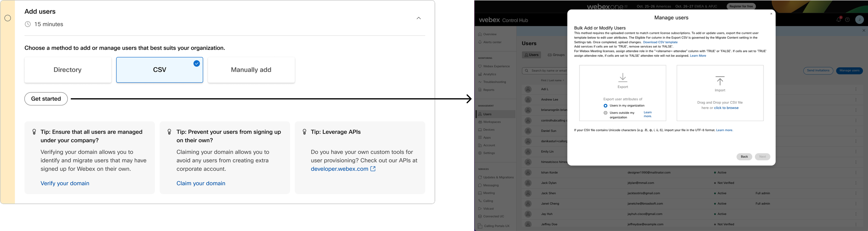Select Users in my organization radio
This screenshot has height=231, width=868.
click(x=605, y=106)
